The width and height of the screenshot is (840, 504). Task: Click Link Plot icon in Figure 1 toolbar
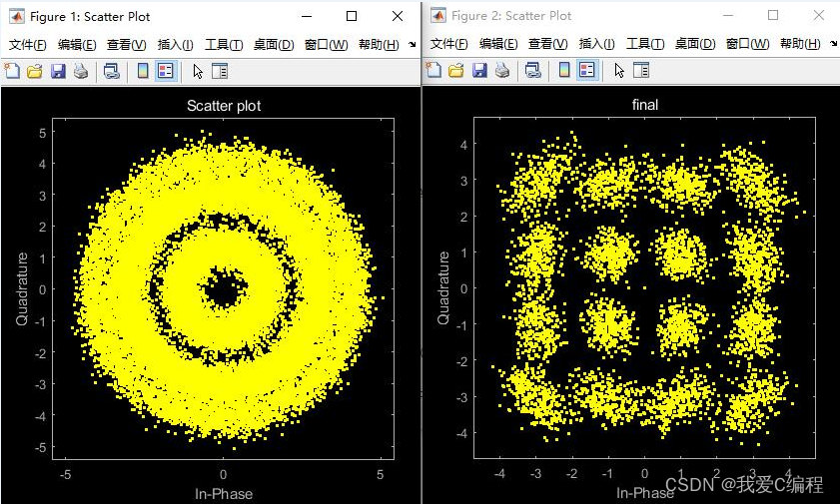112,71
